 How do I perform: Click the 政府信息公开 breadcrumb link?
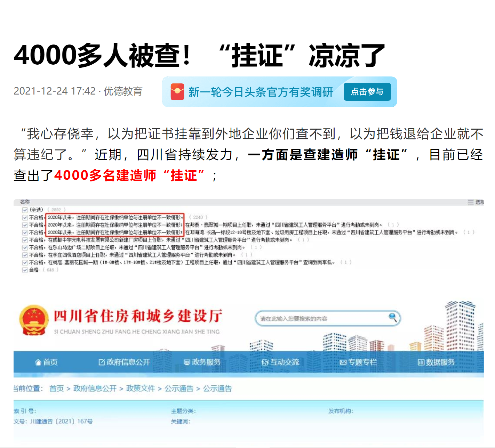click(x=95, y=389)
